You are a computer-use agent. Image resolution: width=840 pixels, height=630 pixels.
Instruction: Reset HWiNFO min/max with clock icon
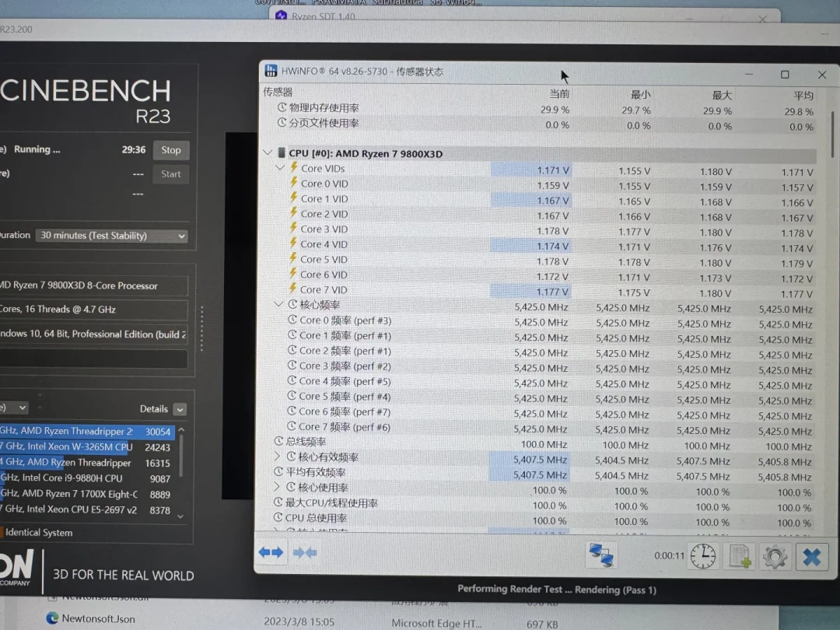(x=703, y=556)
